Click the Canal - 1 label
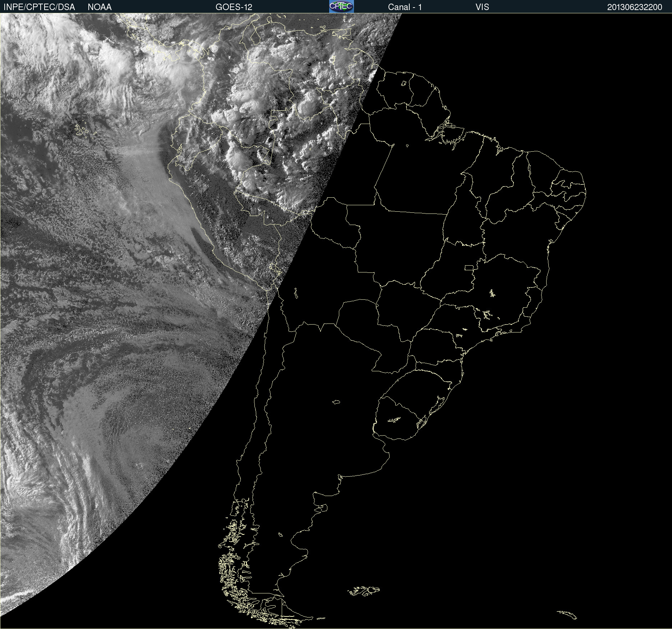The height and width of the screenshot is (629, 672). (405, 7)
